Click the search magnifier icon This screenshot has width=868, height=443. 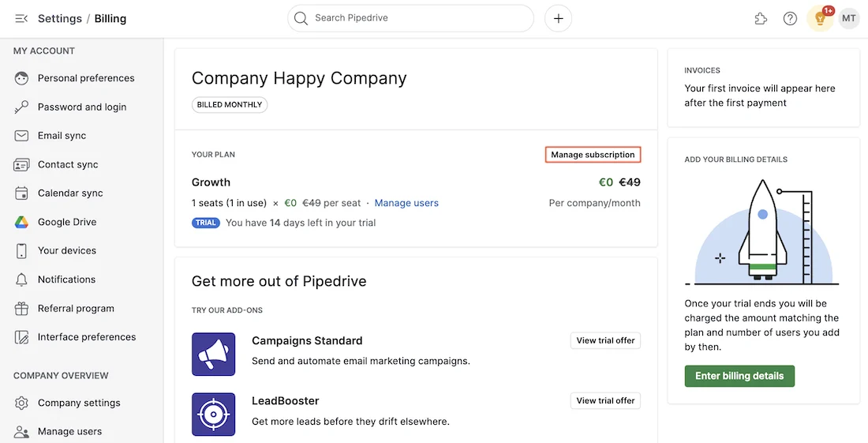(301, 18)
